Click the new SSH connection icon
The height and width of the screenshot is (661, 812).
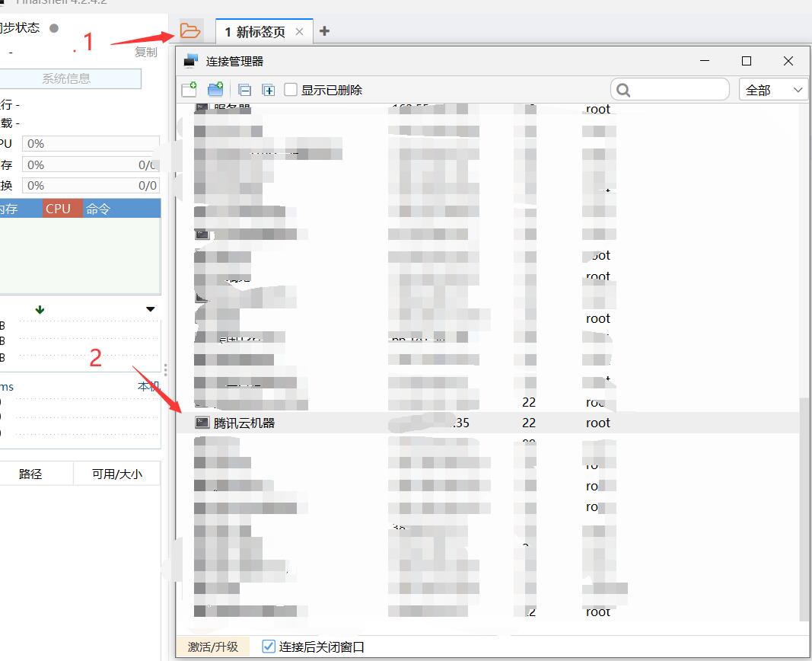[189, 90]
